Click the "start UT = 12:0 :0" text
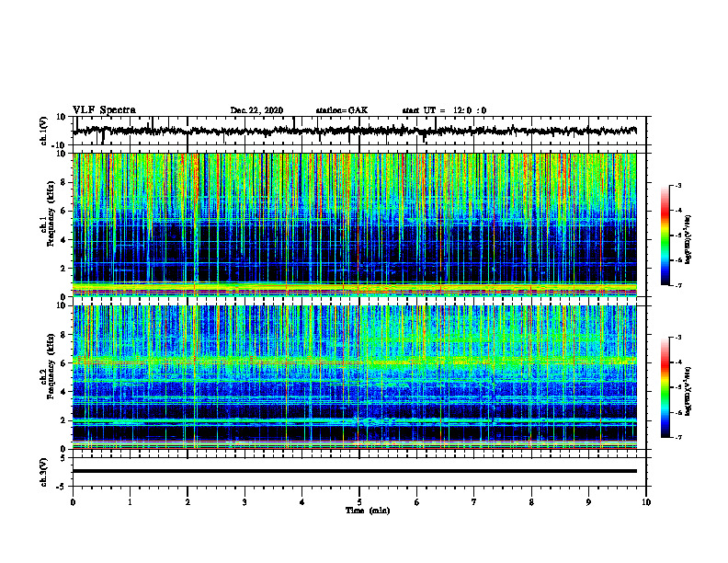The width and height of the screenshot is (728, 563). pyautogui.click(x=444, y=110)
